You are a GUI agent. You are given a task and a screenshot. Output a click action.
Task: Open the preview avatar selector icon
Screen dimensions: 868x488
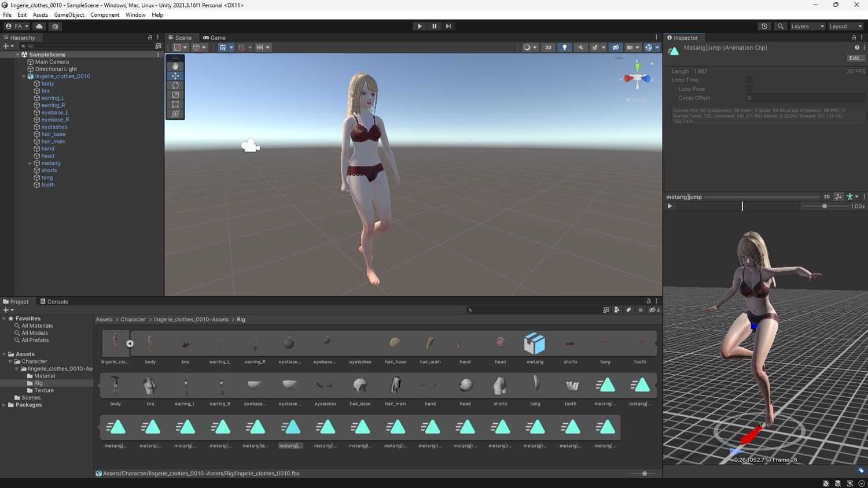(852, 197)
